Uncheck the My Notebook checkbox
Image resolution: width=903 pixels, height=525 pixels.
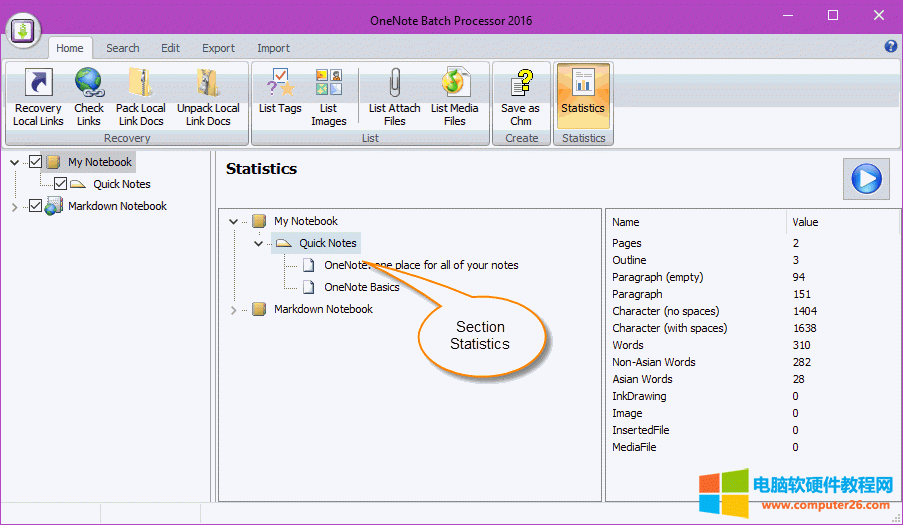(36, 162)
